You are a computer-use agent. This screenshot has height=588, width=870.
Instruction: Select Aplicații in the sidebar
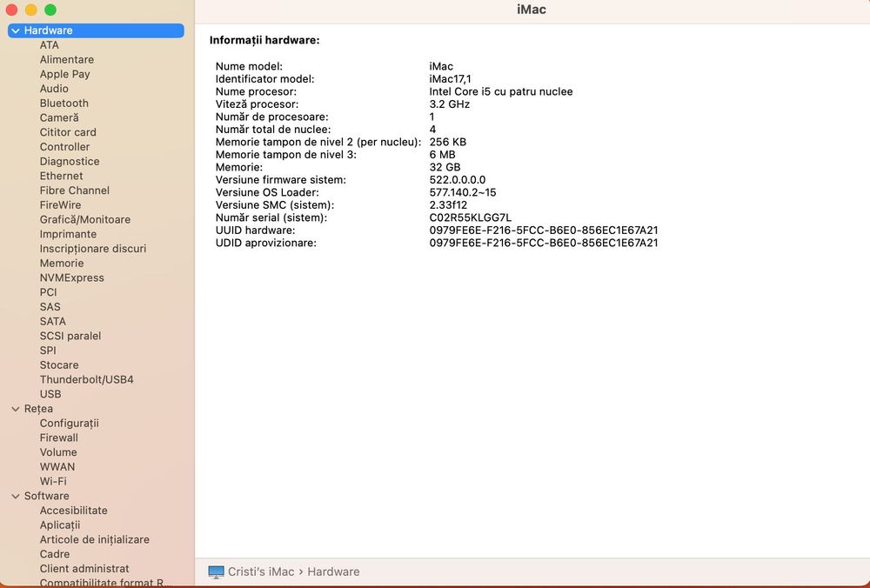pyautogui.click(x=60, y=525)
